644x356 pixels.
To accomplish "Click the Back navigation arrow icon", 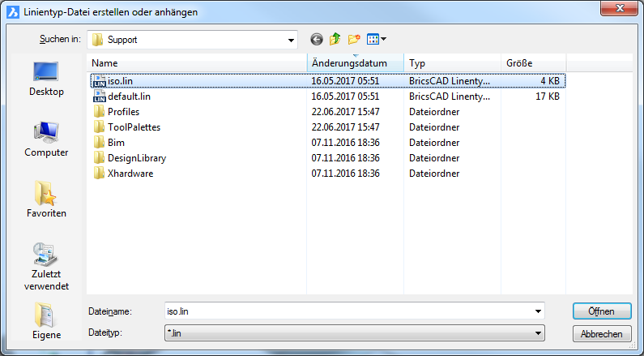I will click(316, 39).
